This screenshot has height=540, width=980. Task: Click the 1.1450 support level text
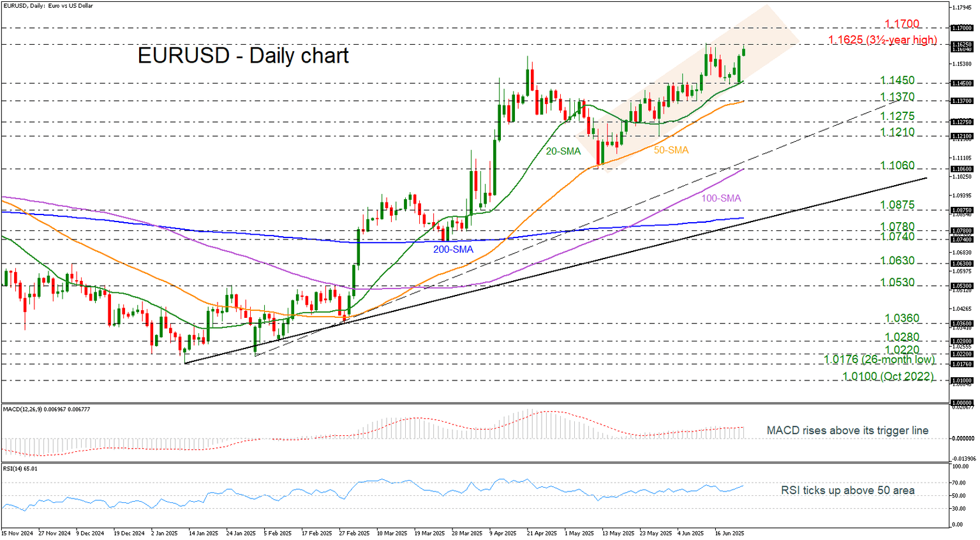coord(896,80)
